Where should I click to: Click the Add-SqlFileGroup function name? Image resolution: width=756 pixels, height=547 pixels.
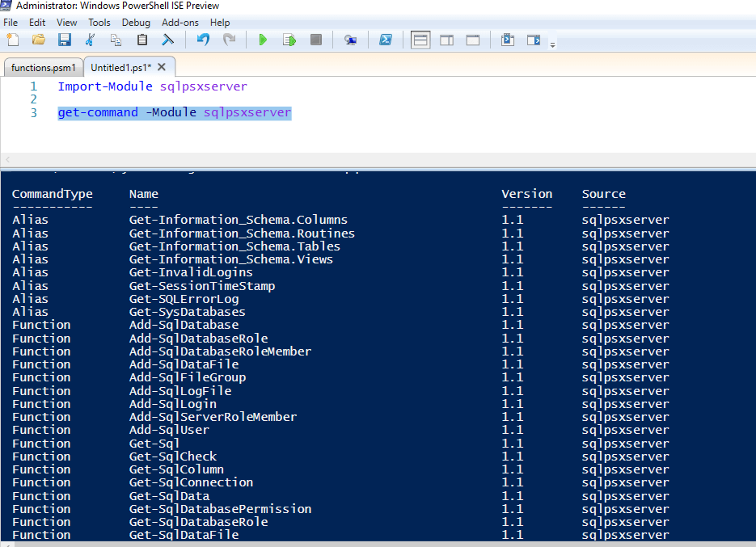point(188,377)
